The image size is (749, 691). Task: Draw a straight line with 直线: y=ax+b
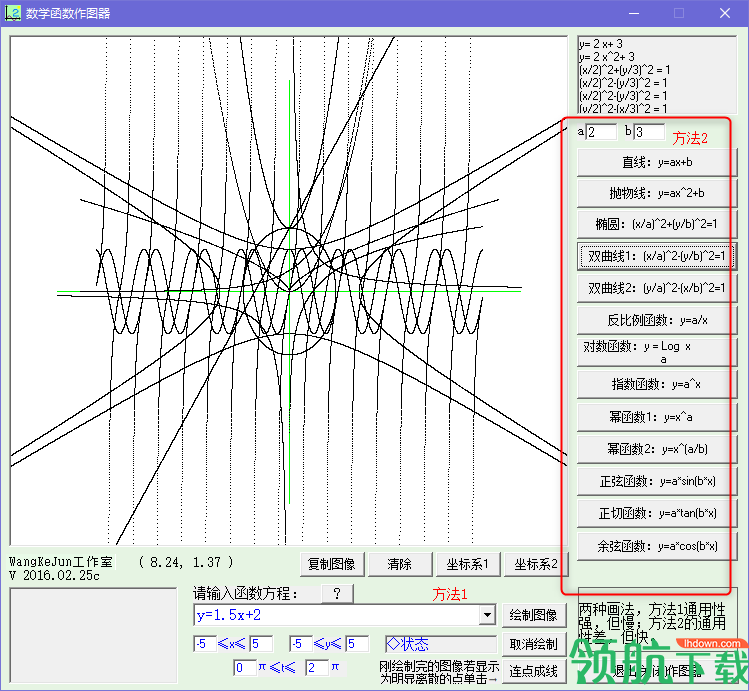point(657,162)
